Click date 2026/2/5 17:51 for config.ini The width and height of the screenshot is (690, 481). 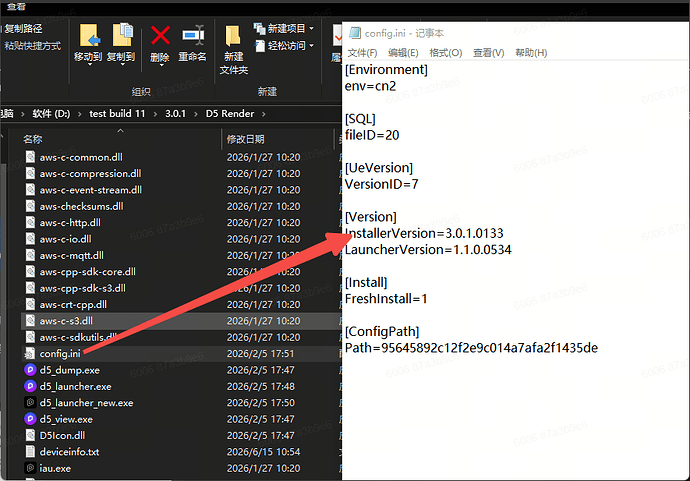[x=260, y=353]
